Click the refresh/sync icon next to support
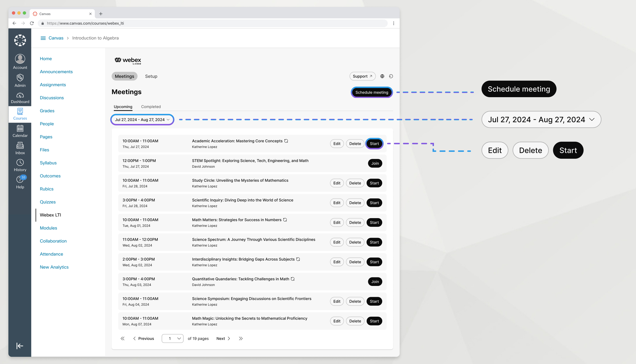Screen dimensions: 636x364 coord(391,76)
